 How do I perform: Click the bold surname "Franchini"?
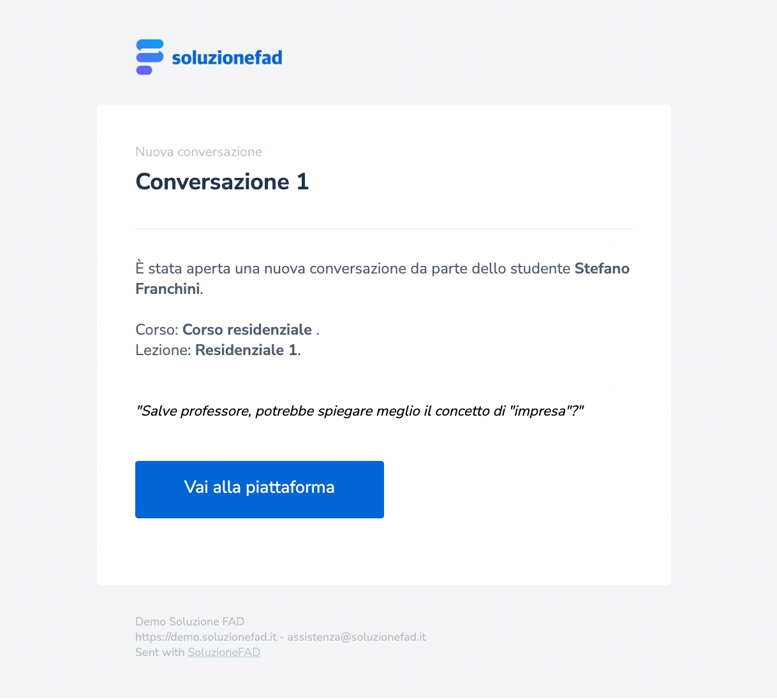(x=168, y=289)
